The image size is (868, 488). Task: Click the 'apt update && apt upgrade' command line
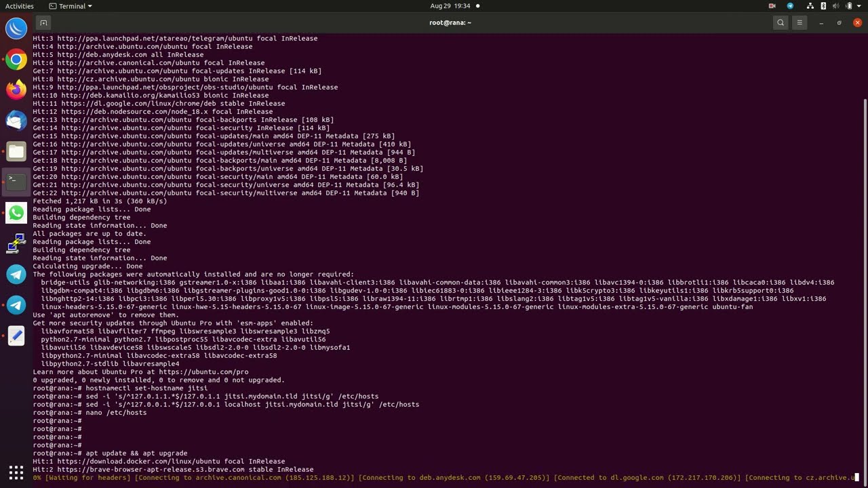coord(110,453)
